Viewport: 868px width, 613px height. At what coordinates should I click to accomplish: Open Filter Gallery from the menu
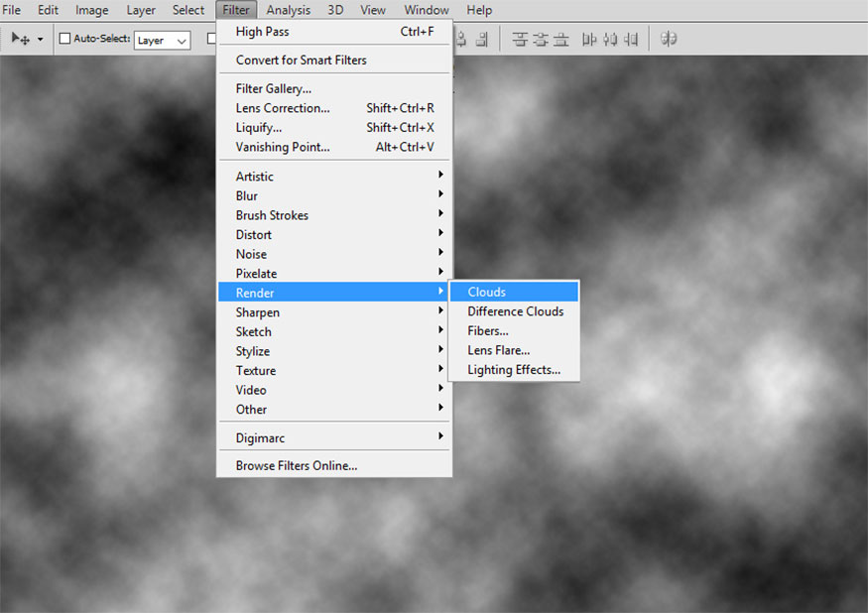coord(334,88)
